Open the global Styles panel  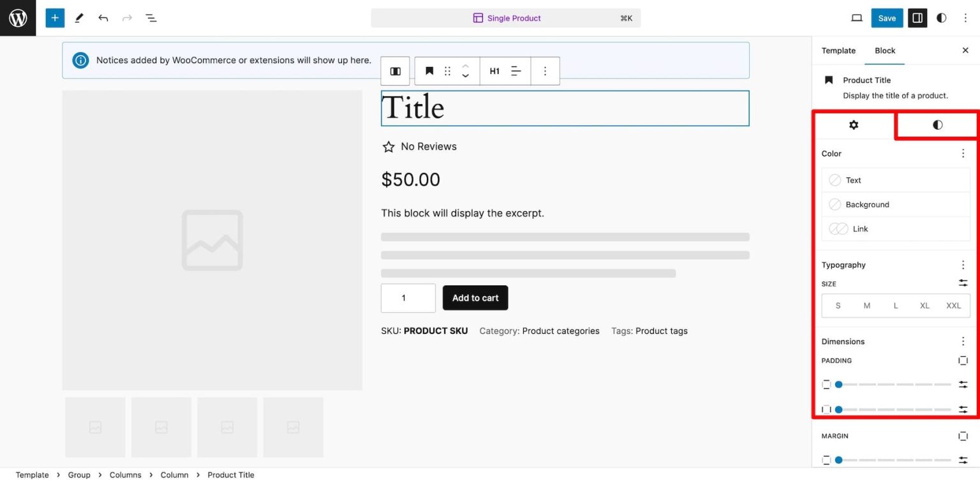click(x=941, y=18)
